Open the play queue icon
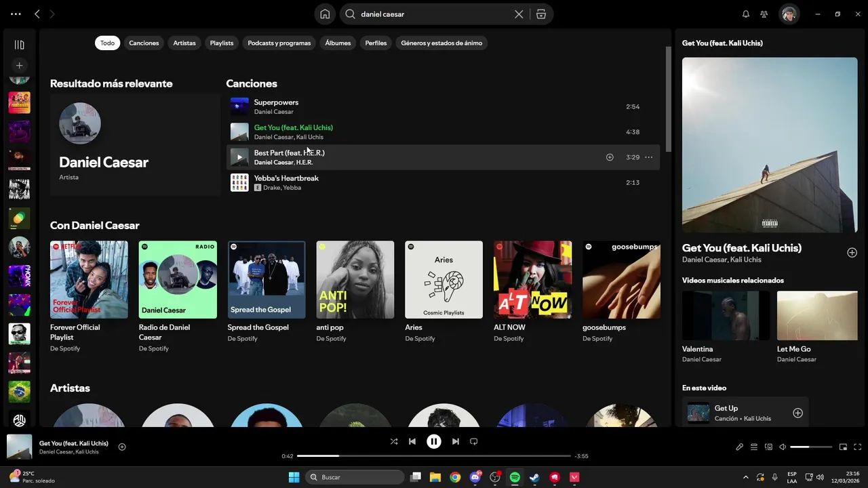 [x=754, y=447]
